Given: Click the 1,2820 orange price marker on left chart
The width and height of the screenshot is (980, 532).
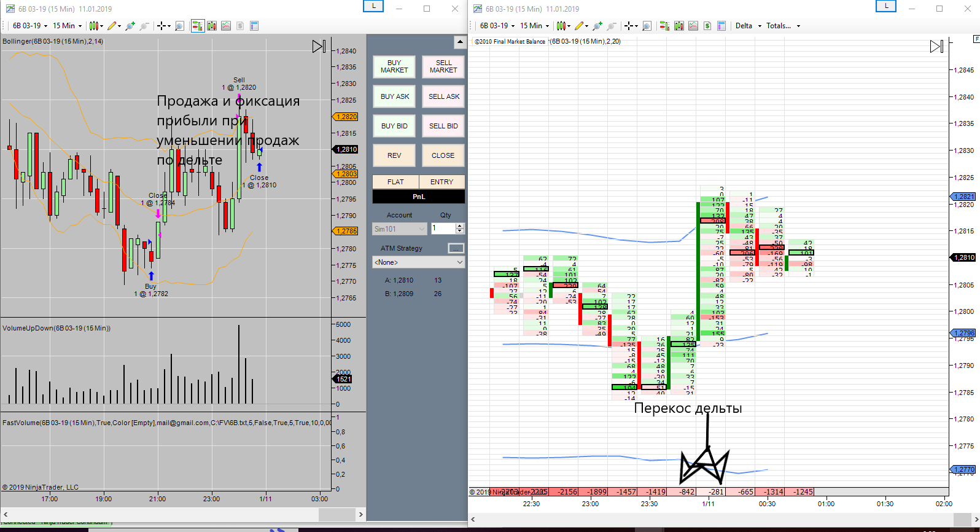Looking at the screenshot, I should point(346,117).
